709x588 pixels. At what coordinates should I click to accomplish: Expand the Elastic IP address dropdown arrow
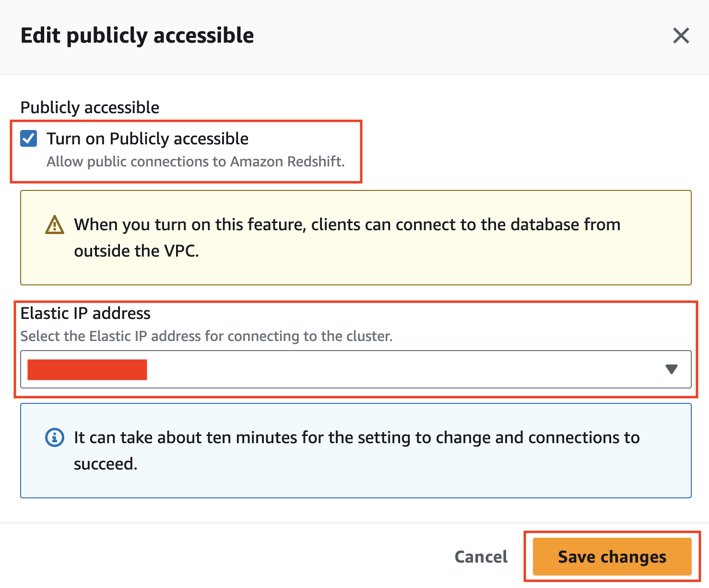(671, 369)
